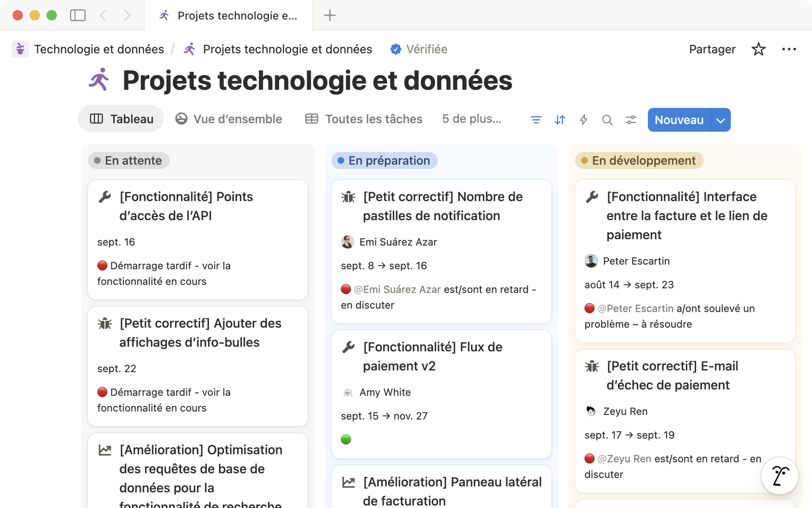Image resolution: width=812 pixels, height=508 pixels.
Task: Open the sort icon next to filter
Action: click(560, 120)
